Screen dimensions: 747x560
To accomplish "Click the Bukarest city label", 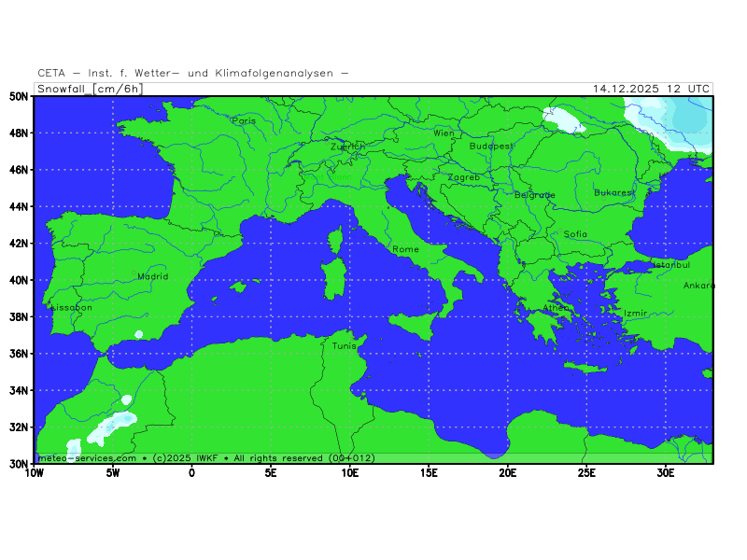I will (614, 193).
